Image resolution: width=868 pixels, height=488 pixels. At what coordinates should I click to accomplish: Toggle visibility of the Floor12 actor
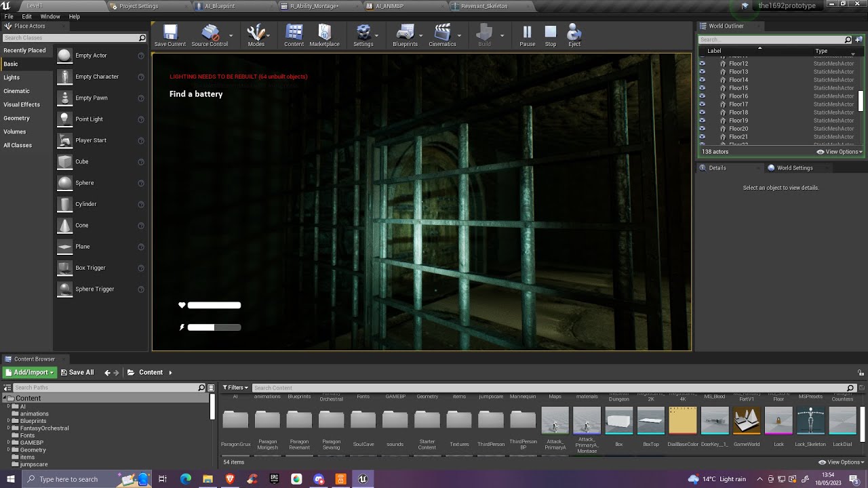coord(702,64)
